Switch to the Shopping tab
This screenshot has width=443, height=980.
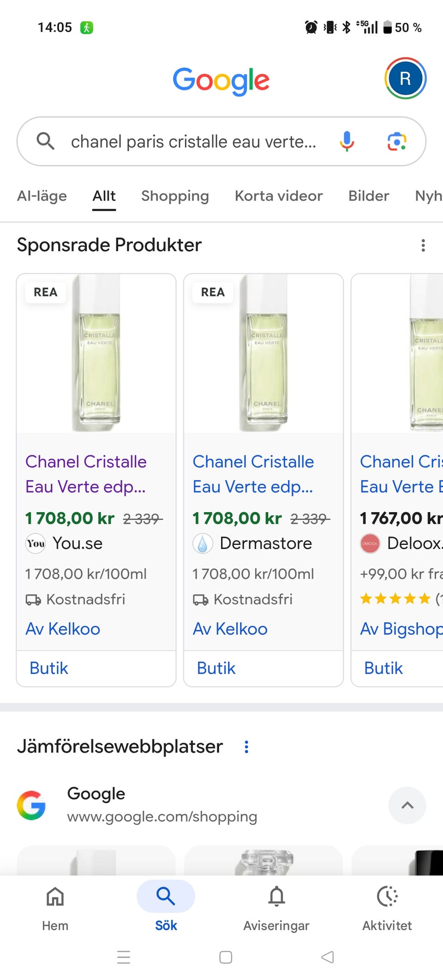175,196
